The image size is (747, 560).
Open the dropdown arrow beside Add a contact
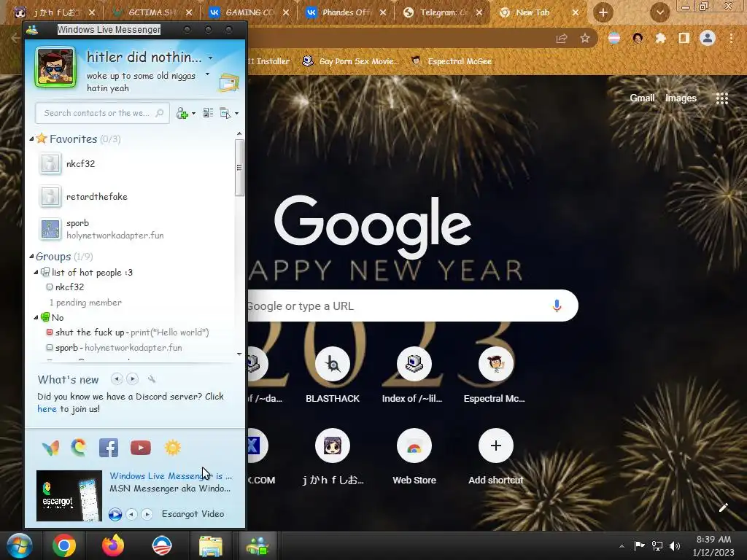click(x=193, y=114)
